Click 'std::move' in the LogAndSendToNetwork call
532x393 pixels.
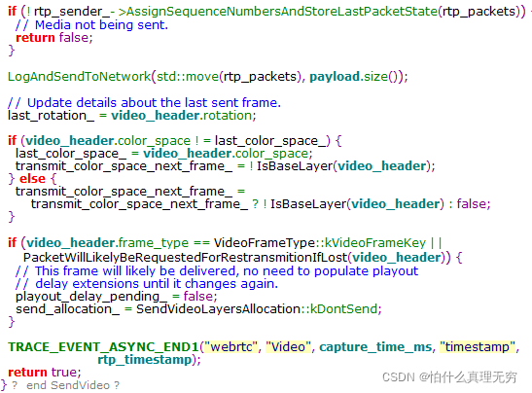(x=188, y=76)
